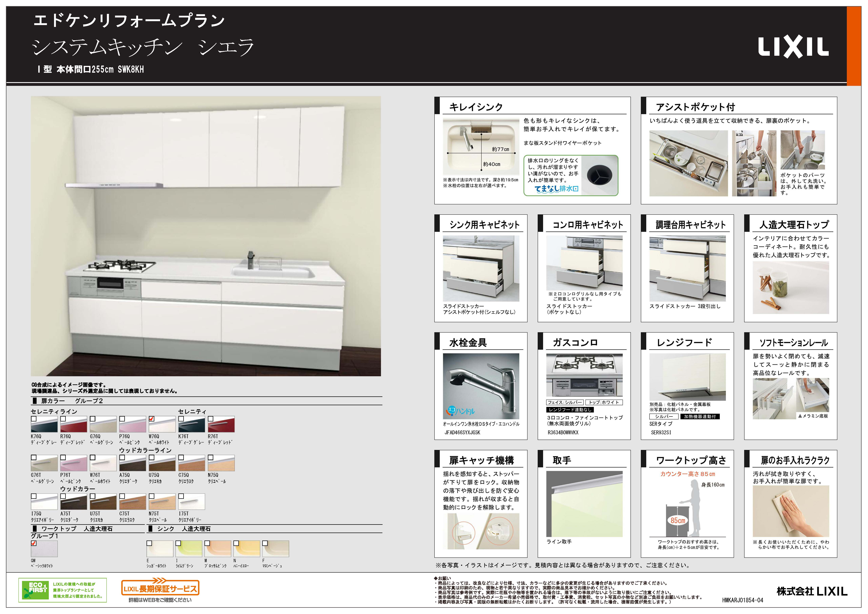Image resolution: width=868 pixels, height=614 pixels.
Task: Click the カウンター高さ85cm orange text
Action: pyautogui.click(x=688, y=474)
